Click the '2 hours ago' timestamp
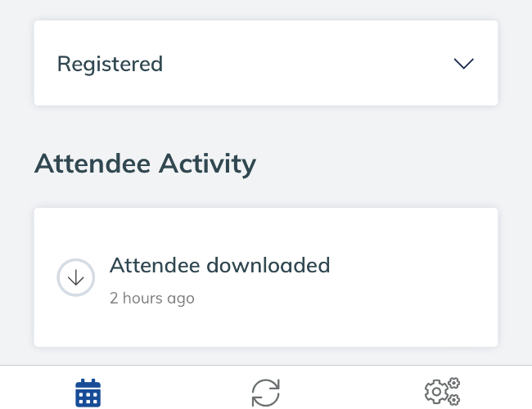Screen dimensions: 532x409 coord(152,299)
